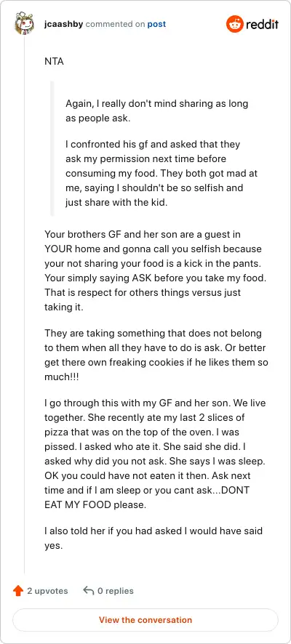291x644 pixels.
Task: Click the "NTA" verdict text
Action: tap(54, 63)
